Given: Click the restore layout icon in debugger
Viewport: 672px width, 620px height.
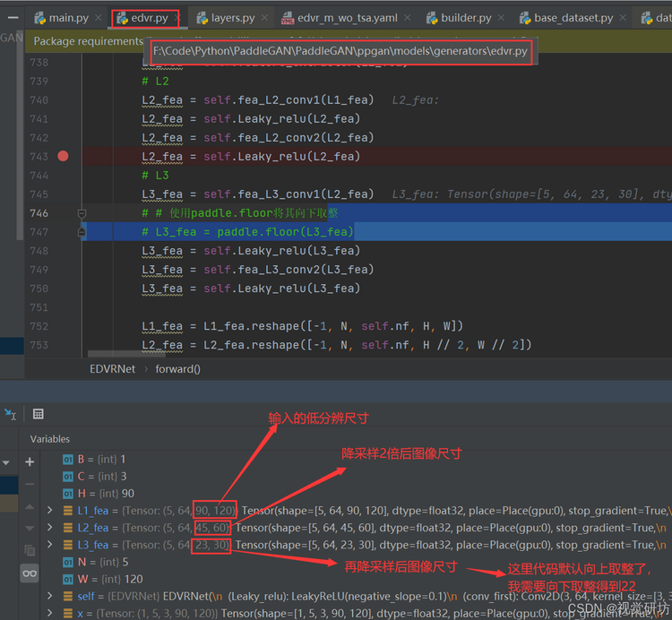Looking at the screenshot, I should point(10,414).
